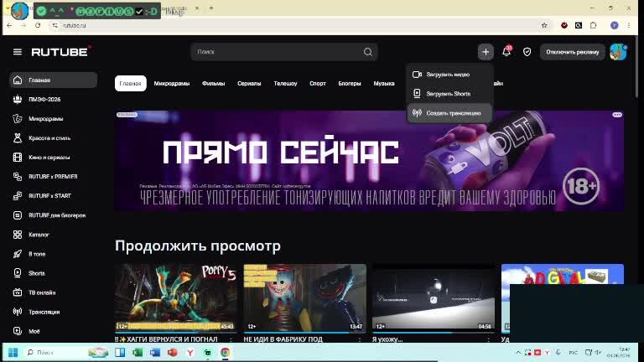The height and width of the screenshot is (362, 644).
Task: Click the search magnifier icon
Action: pos(368,52)
